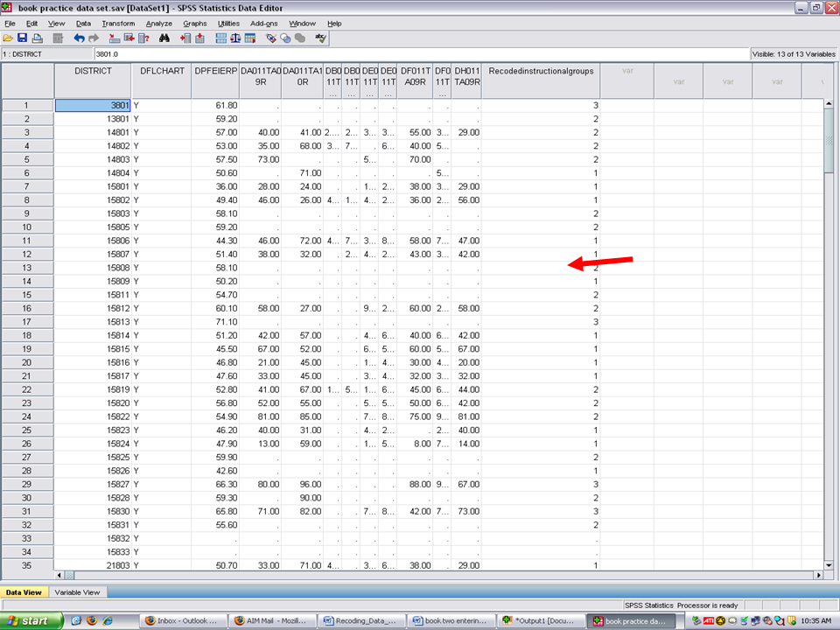This screenshot has height=630, width=840.
Task: Open the Transform menu
Action: (118, 24)
